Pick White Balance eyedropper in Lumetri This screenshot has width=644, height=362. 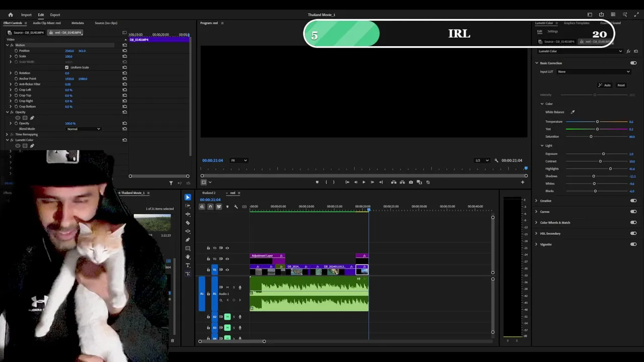click(573, 112)
